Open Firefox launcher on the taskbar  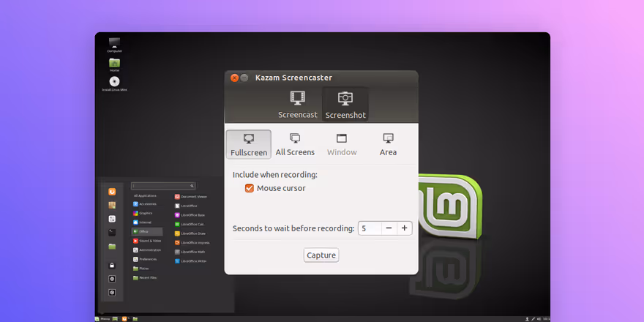point(124,319)
